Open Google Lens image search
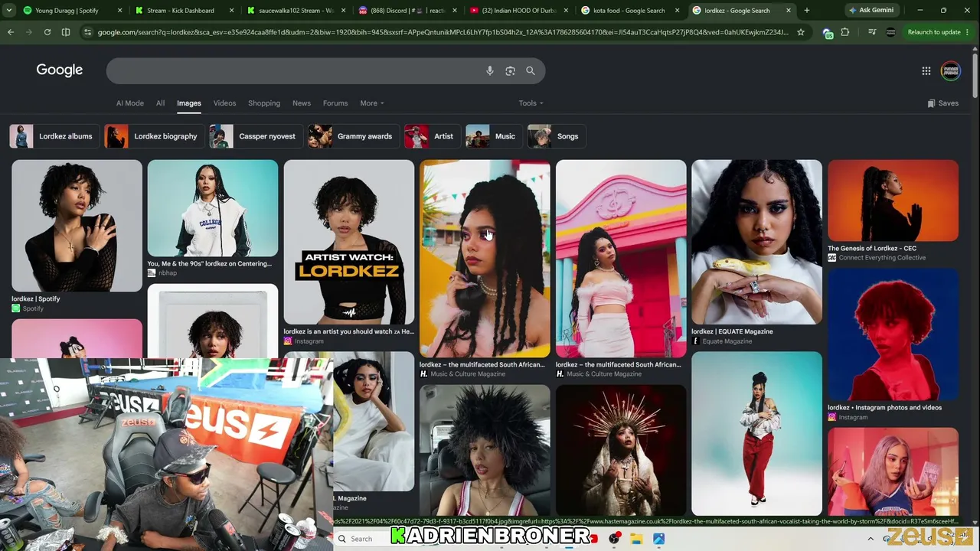Screen dimensions: 980x551 510,71
